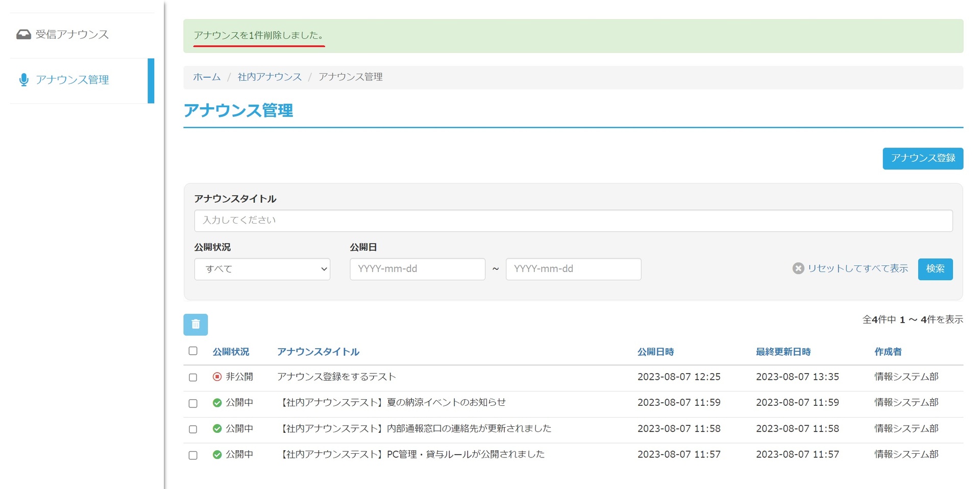The image size is (980, 489).
Task: Sort by 作成者 column header
Action: click(x=888, y=352)
